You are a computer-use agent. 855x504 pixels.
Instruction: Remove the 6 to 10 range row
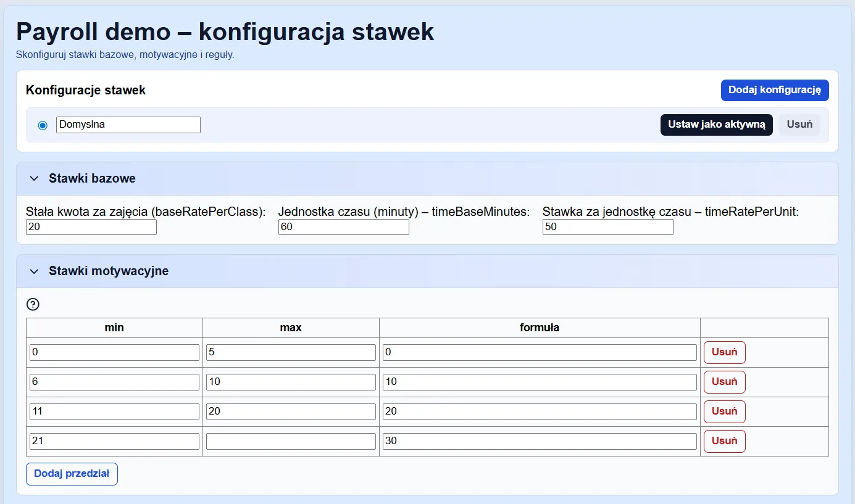[724, 382]
